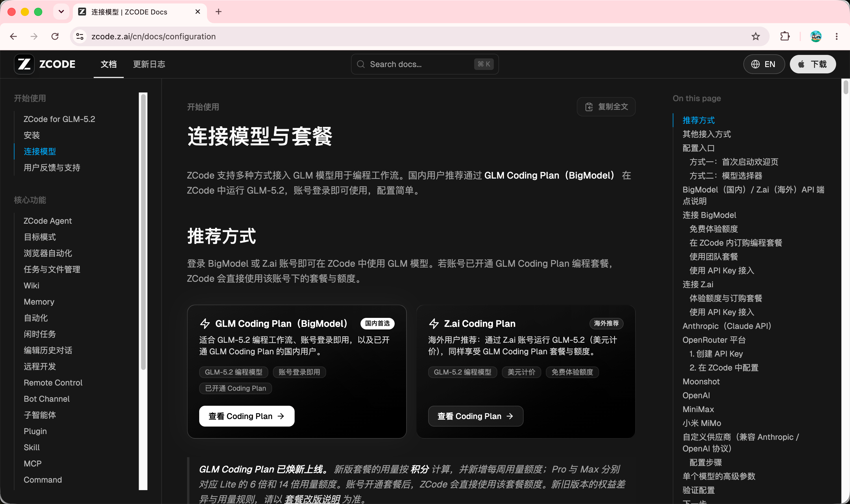
Task: Jump to 方式二：模型选择器 section
Action: tap(726, 176)
